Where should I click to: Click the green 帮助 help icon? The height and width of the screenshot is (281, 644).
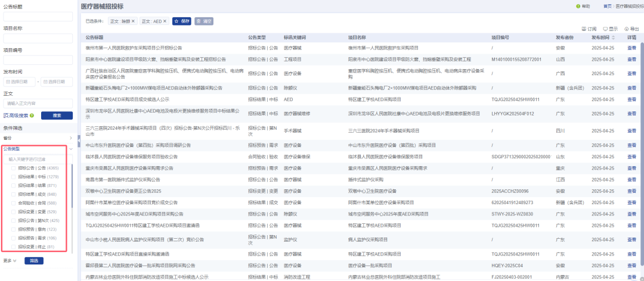point(578,6)
